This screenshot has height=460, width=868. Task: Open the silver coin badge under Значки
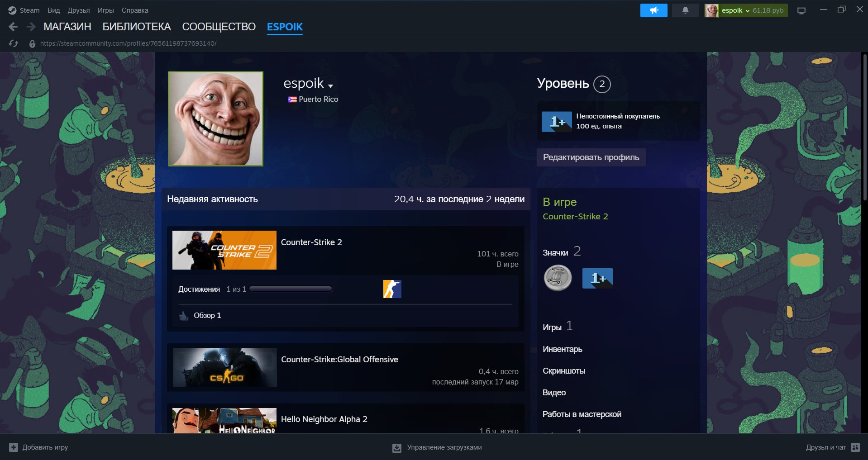[558, 278]
